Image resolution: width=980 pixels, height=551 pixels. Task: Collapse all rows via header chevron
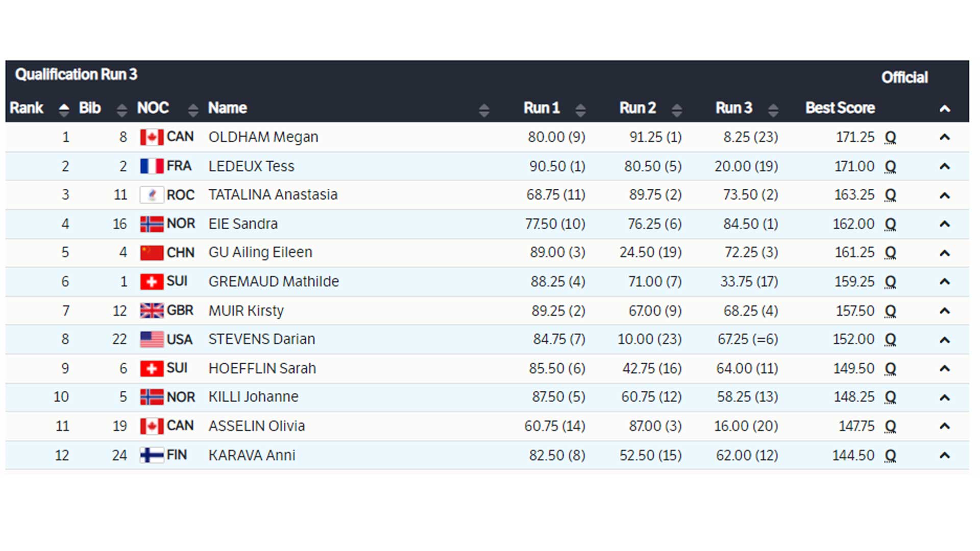[x=945, y=109]
